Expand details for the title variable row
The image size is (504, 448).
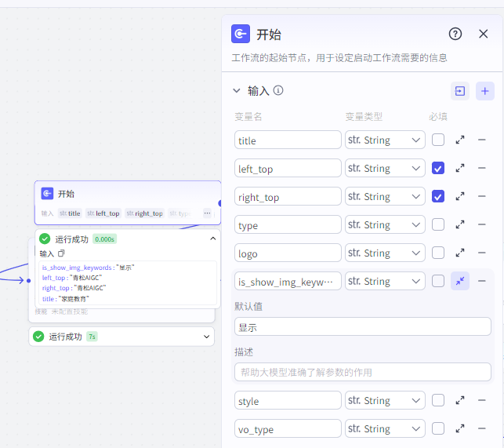(460, 140)
